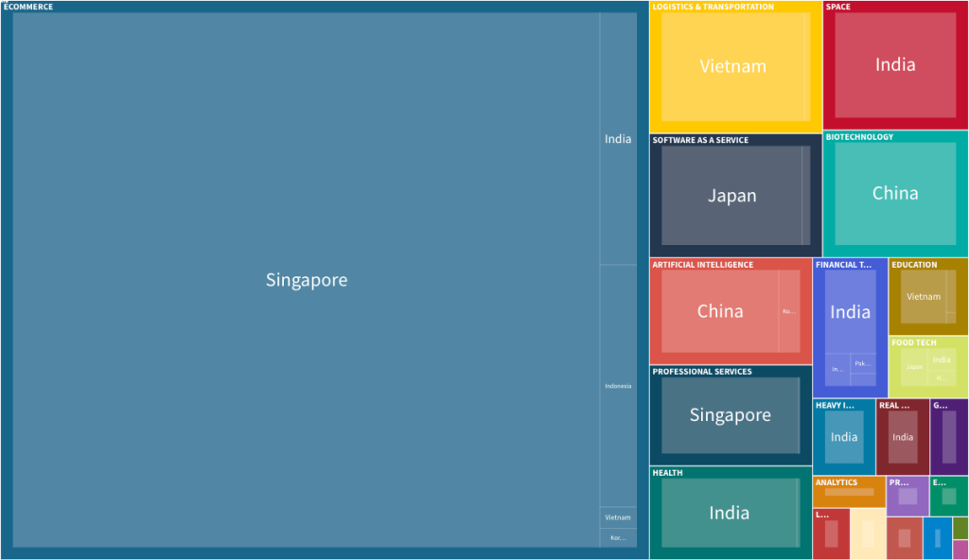The width and height of the screenshot is (969, 560).
Task: Select the India block in Real ...
Action: (903, 437)
